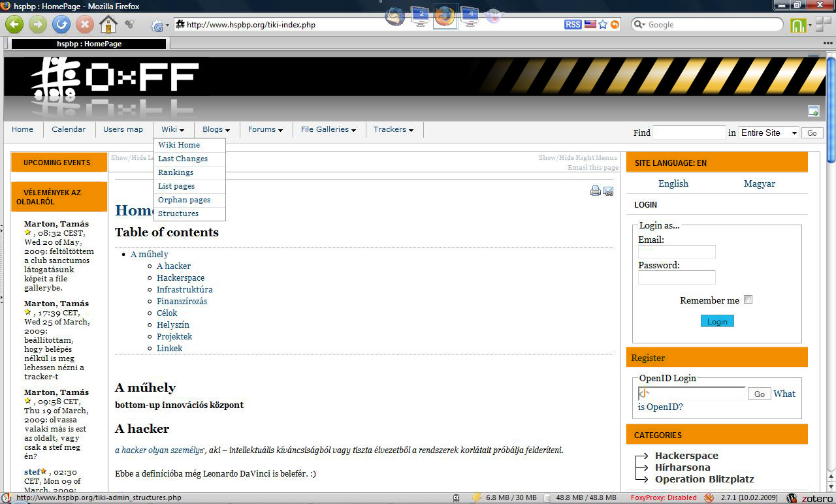Click the RSS feed icon in address bar
The image size is (836, 504).
(x=573, y=25)
